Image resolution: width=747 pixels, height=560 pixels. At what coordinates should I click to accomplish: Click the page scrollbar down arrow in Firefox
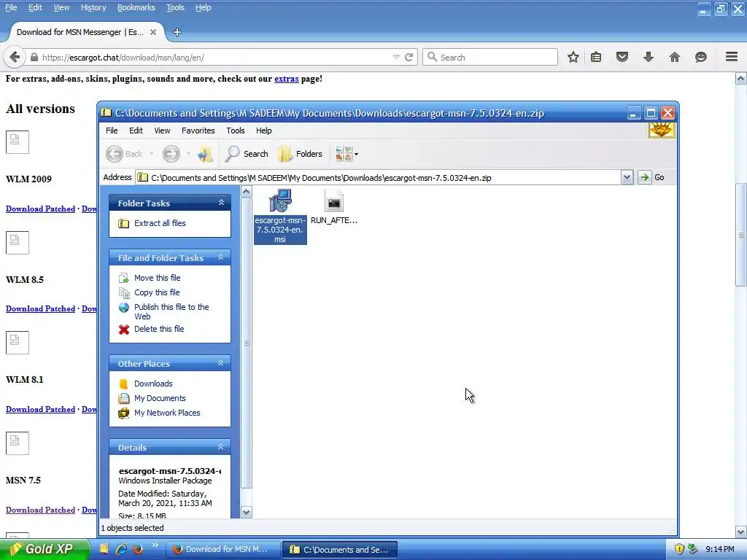tap(740, 532)
